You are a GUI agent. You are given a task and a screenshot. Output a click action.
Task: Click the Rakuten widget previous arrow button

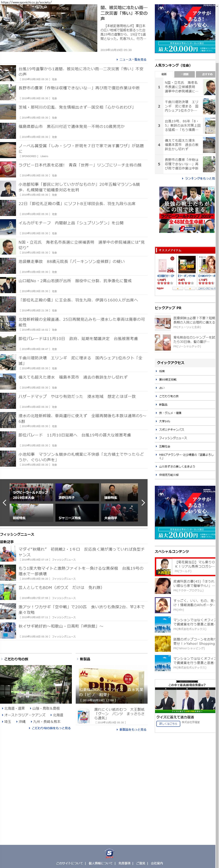coord(177,288)
